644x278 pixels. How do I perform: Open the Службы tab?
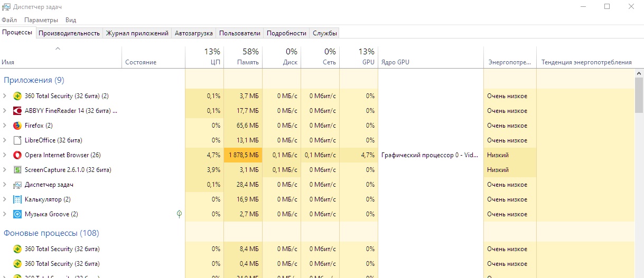click(x=325, y=33)
